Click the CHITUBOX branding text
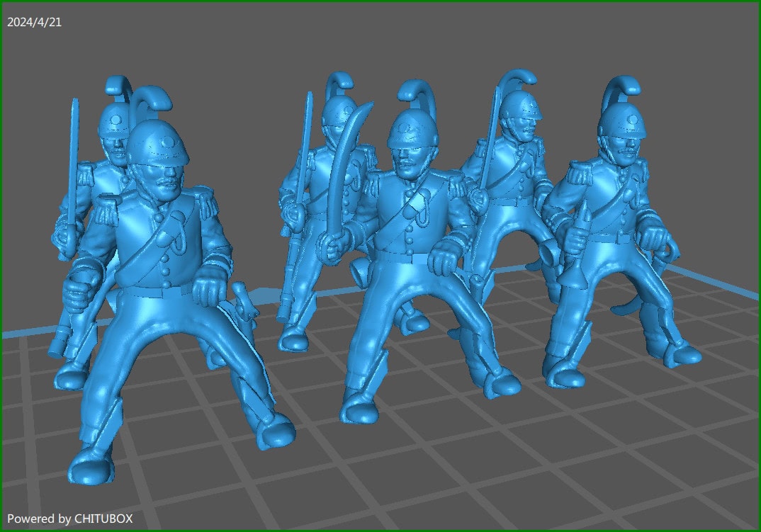This screenshot has width=761, height=532. click(x=103, y=519)
